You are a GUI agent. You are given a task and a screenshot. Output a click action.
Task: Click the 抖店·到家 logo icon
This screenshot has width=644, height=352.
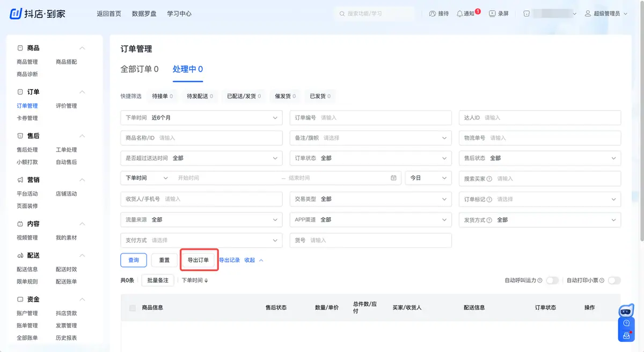point(16,13)
